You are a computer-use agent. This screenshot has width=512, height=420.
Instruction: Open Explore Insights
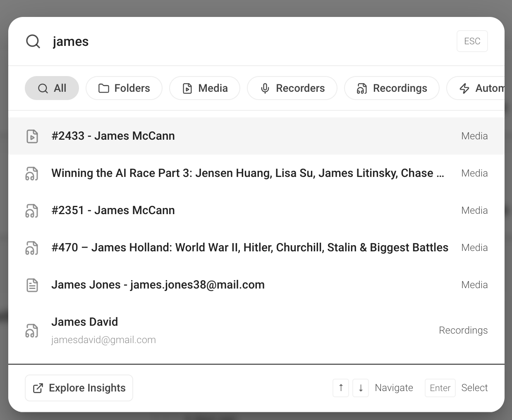[79, 388]
